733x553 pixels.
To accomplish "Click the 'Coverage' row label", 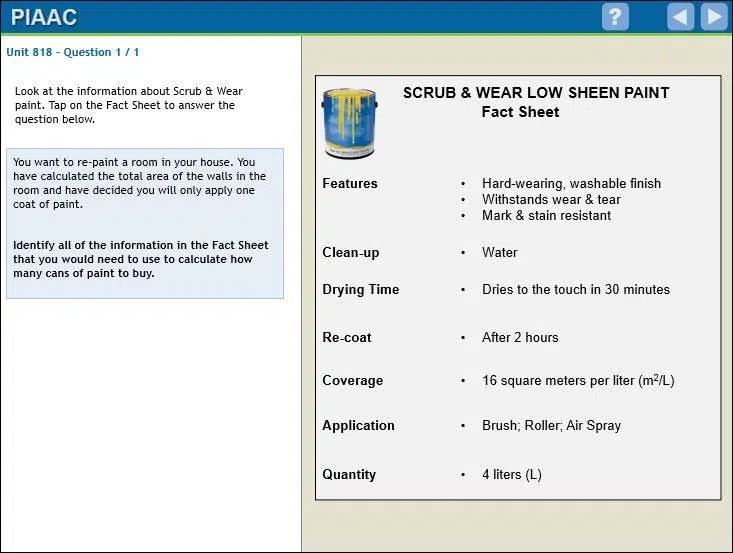I will [x=352, y=381].
